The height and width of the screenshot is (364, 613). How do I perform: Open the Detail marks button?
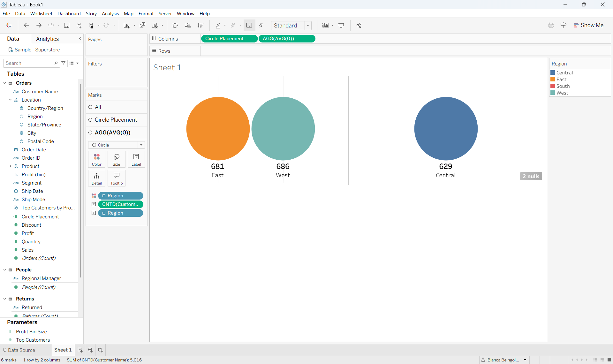(x=97, y=178)
